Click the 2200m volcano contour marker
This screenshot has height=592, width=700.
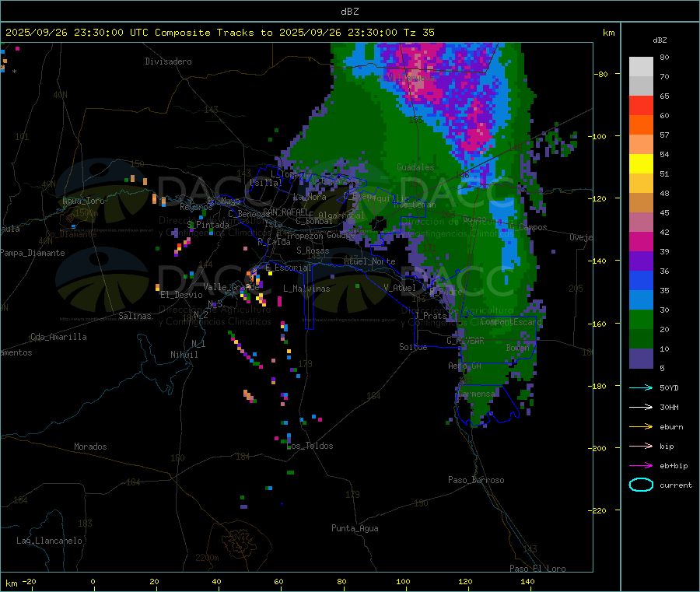[x=207, y=558]
